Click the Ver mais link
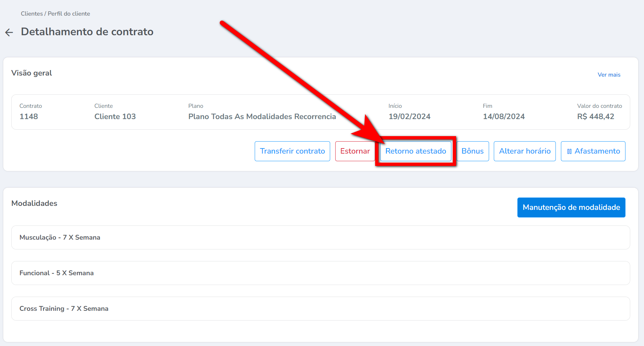 tap(609, 75)
